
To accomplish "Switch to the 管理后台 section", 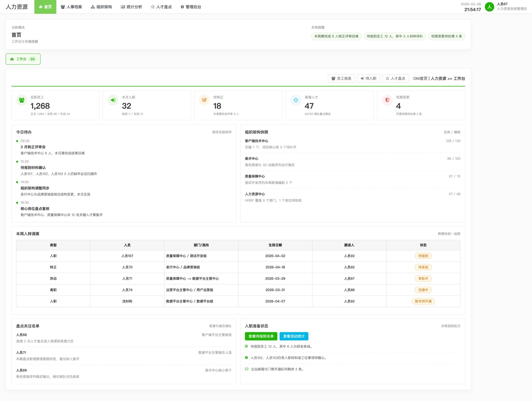I will point(191,7).
